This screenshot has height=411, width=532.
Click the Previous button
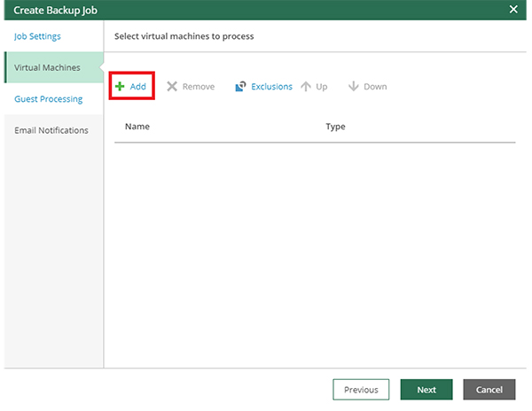pos(361,390)
